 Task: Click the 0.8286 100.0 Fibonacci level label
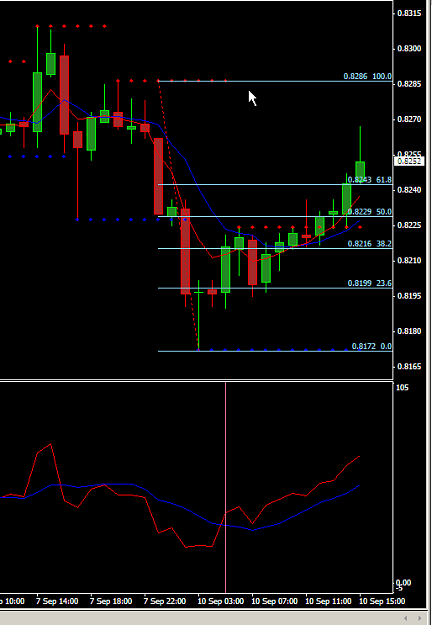(x=367, y=76)
